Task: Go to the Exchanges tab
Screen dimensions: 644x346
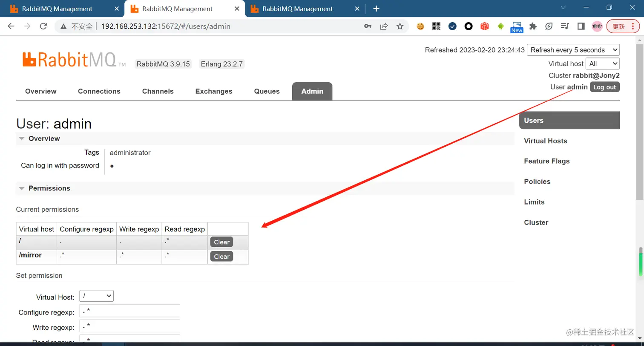Action: pos(214,91)
